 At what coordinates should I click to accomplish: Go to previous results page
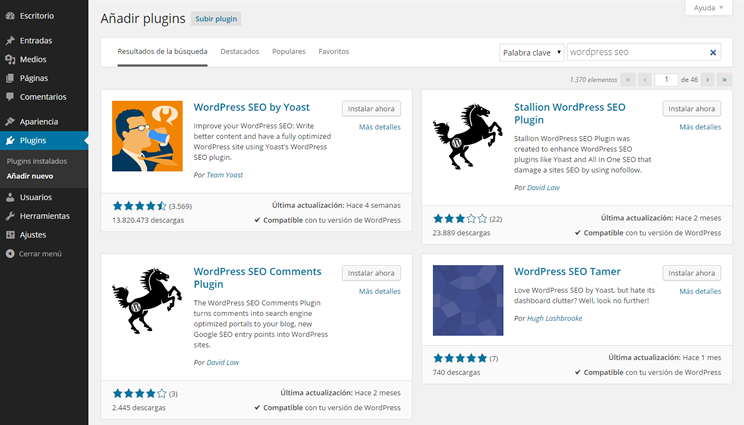645,80
